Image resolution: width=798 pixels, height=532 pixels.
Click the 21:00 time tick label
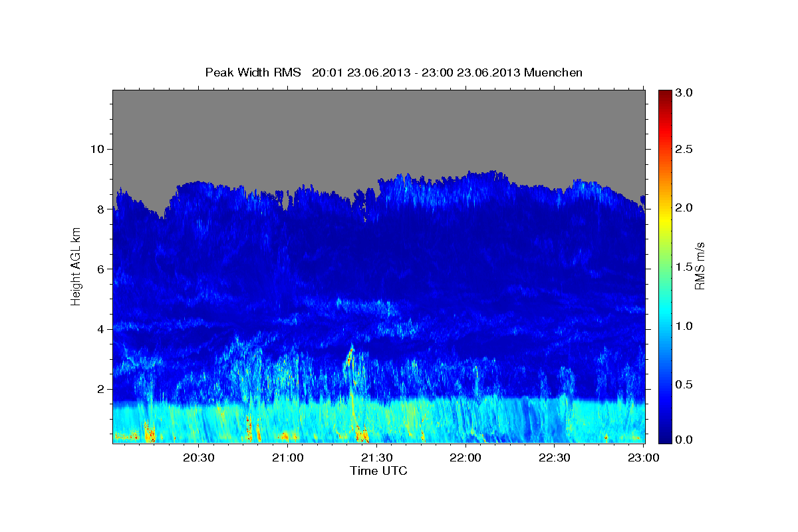(287, 458)
